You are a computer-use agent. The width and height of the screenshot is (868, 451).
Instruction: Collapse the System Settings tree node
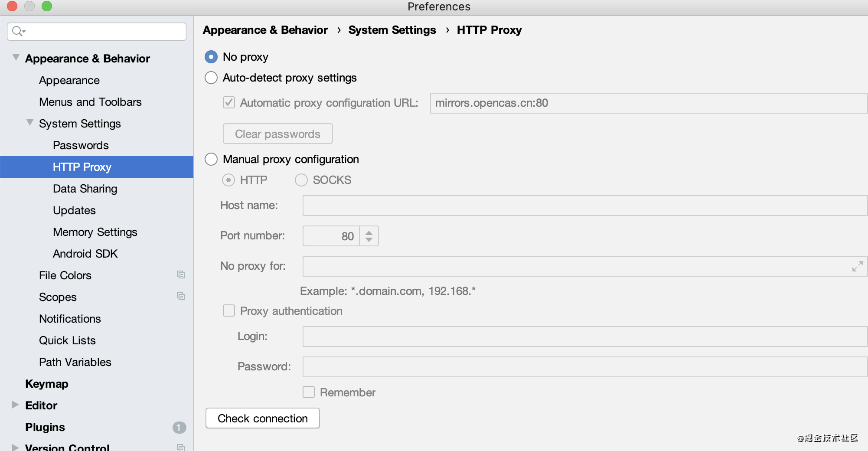(x=30, y=123)
